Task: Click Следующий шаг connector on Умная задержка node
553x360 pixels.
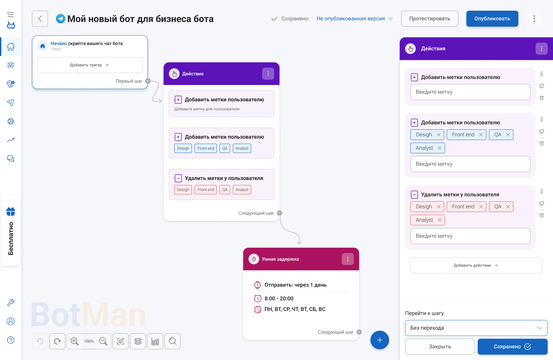Action: point(359,332)
